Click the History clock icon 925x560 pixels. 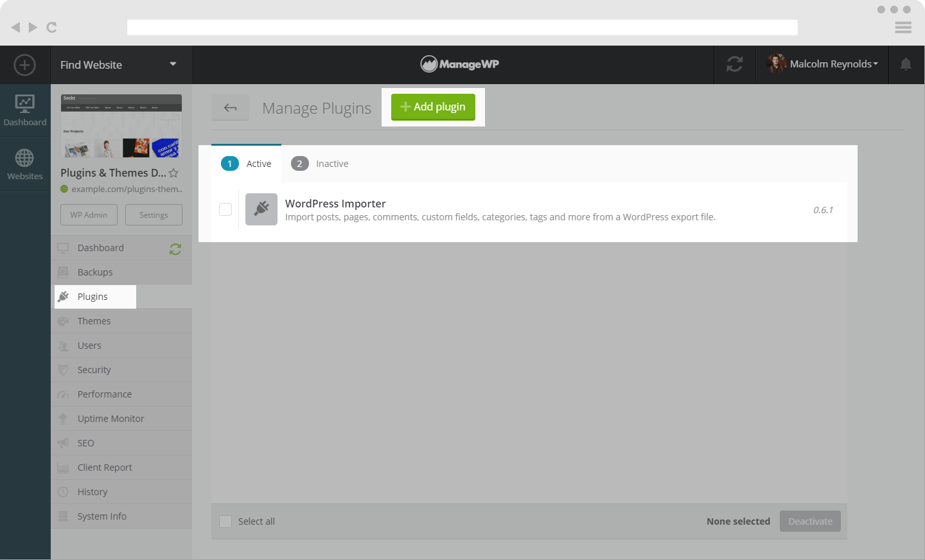click(63, 492)
